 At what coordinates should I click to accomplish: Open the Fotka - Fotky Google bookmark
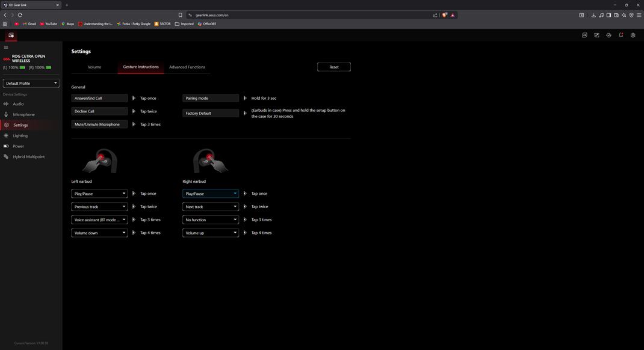click(134, 24)
